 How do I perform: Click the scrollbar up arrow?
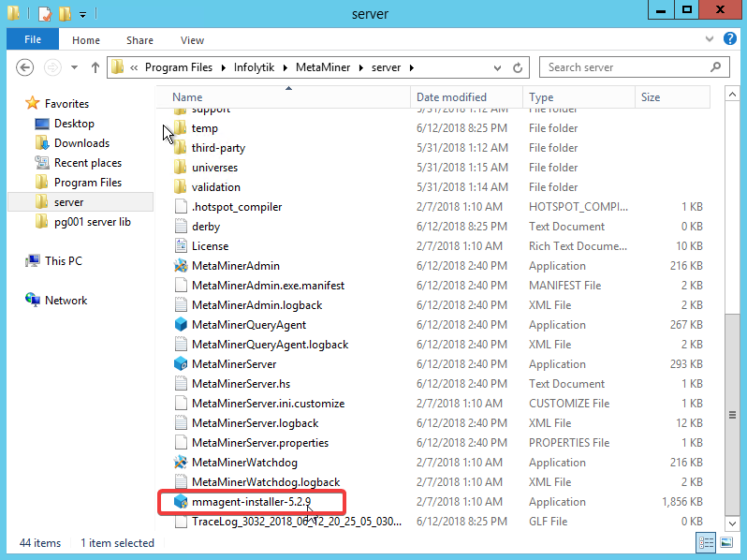732,95
